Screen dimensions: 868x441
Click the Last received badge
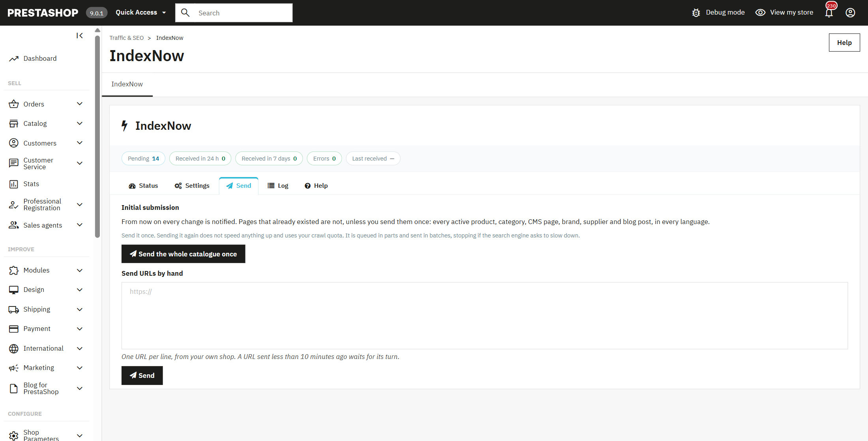coord(373,159)
